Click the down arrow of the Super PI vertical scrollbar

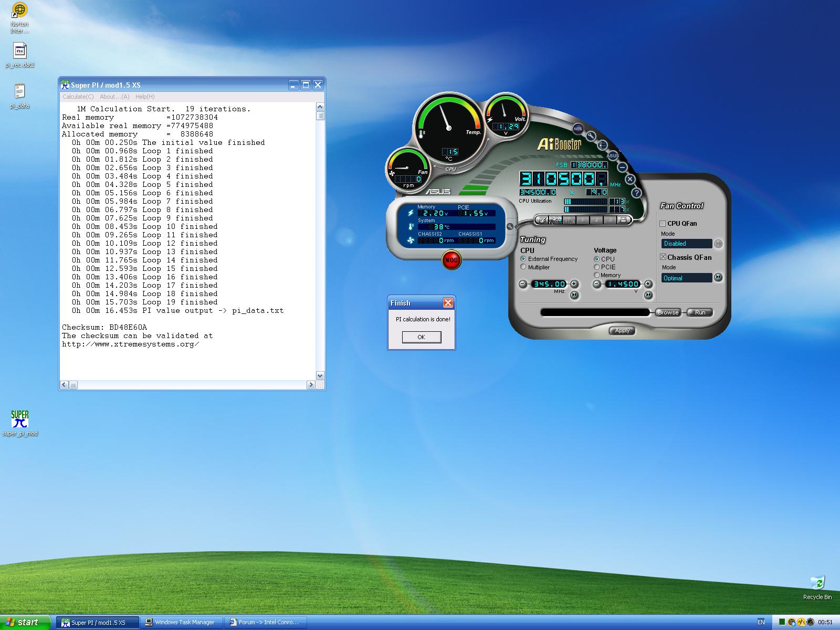pyautogui.click(x=320, y=375)
